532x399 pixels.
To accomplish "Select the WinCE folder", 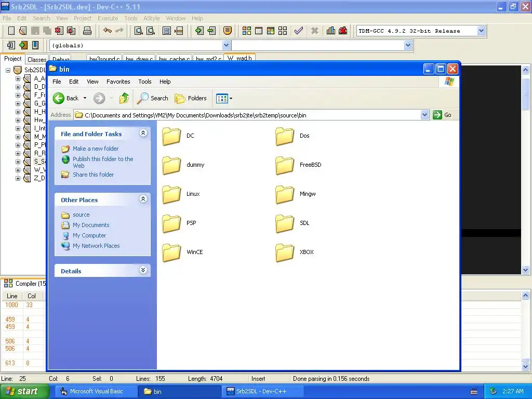I will pos(183,253).
